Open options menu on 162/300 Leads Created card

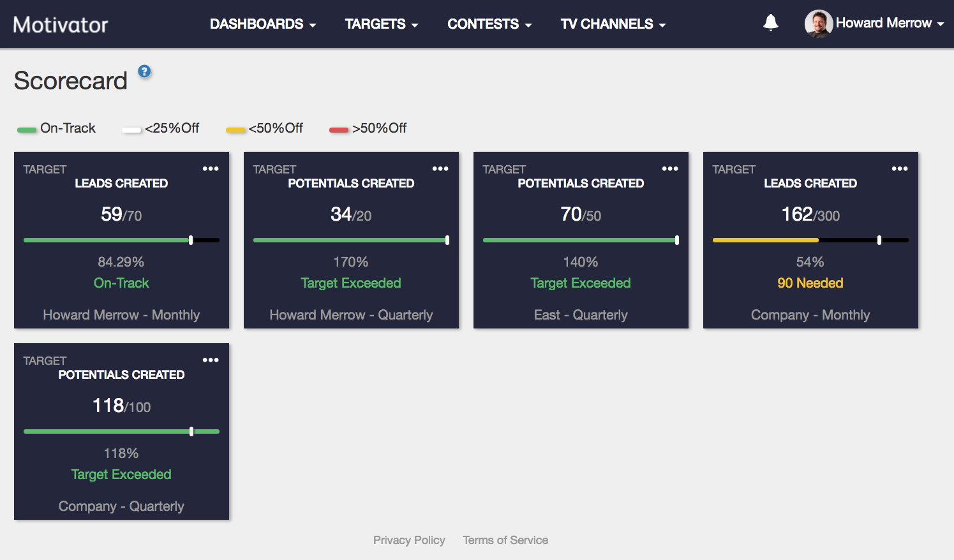(900, 169)
